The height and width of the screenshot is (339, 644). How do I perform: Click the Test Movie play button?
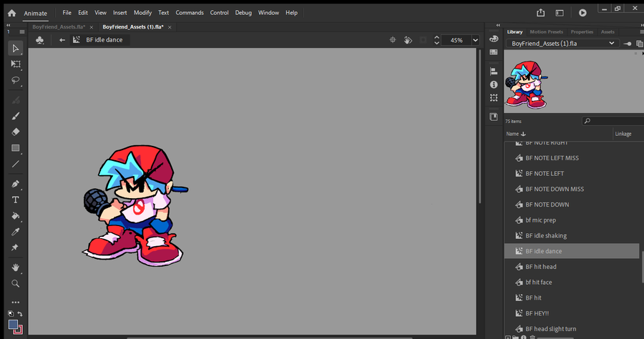(x=582, y=12)
